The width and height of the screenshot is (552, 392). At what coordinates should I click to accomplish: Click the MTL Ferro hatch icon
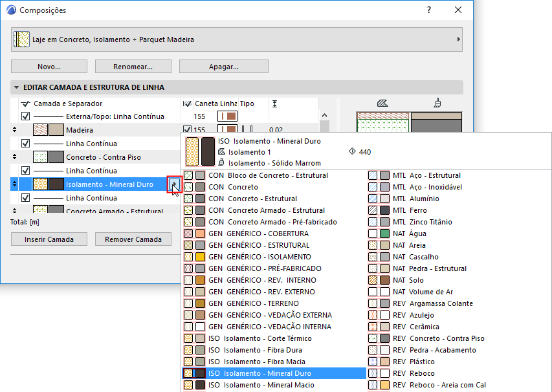[373, 210]
